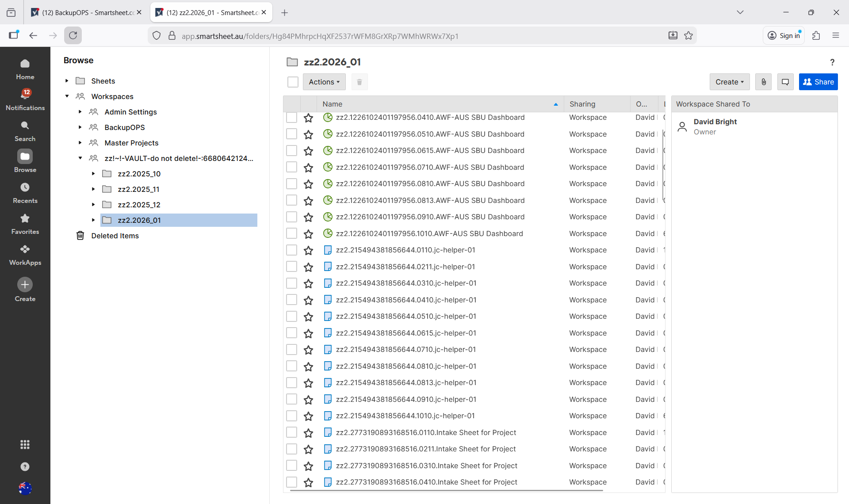
Task: Expand the zz2.2025_11 folder in the tree
Action: (93, 189)
